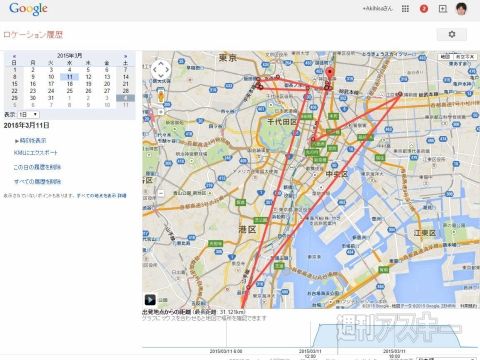The width and height of the screenshot is (480, 360).
Task: Select the highlighted April 4 date
Action: tap(126, 98)
